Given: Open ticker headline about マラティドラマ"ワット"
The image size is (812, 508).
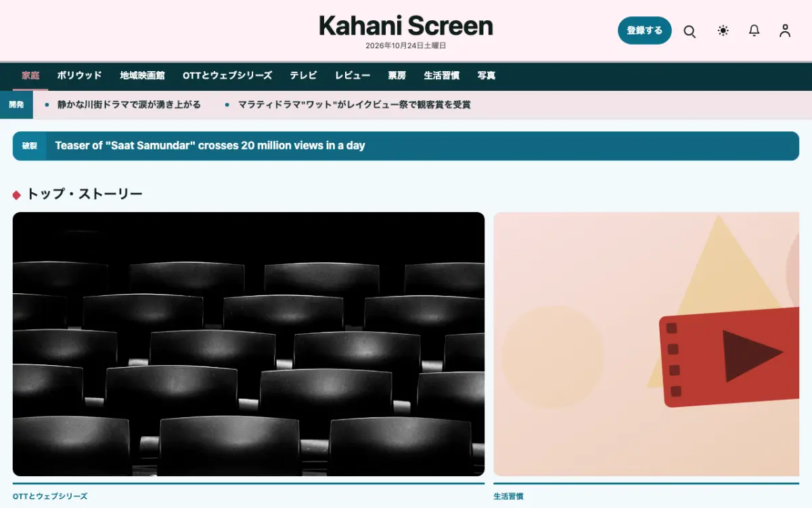Looking at the screenshot, I should [x=354, y=105].
